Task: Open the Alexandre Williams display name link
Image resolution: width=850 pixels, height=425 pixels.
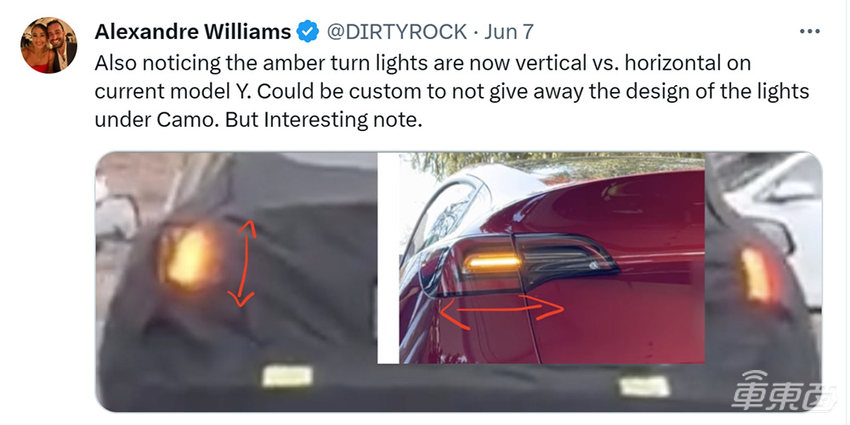Action: [192, 32]
